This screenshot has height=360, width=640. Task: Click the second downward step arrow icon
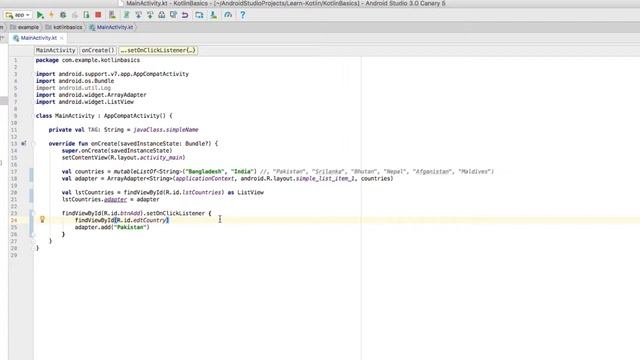pyautogui.click(x=150, y=15)
